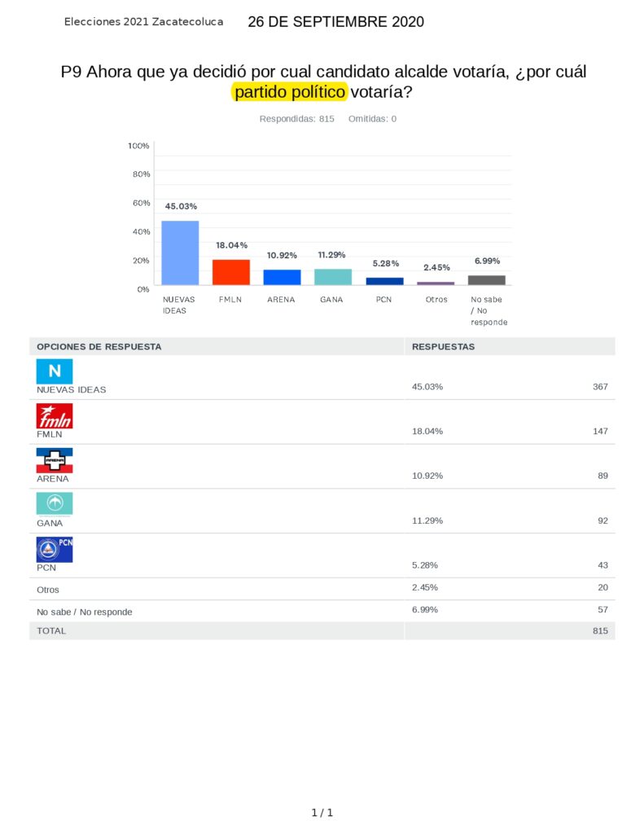This screenshot has height=834, width=644.
Task: Select the blue ARENA chart bar
Action: tap(283, 277)
